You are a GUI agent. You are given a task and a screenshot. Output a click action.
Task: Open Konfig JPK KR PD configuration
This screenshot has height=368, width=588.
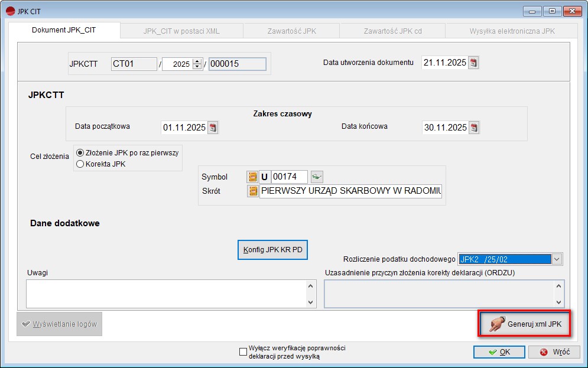(x=272, y=250)
